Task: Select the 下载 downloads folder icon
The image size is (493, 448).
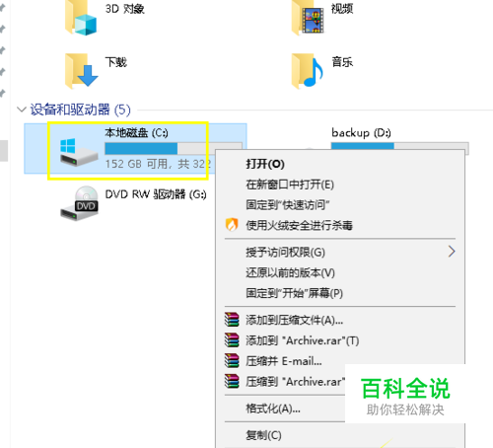Action: coord(81,71)
